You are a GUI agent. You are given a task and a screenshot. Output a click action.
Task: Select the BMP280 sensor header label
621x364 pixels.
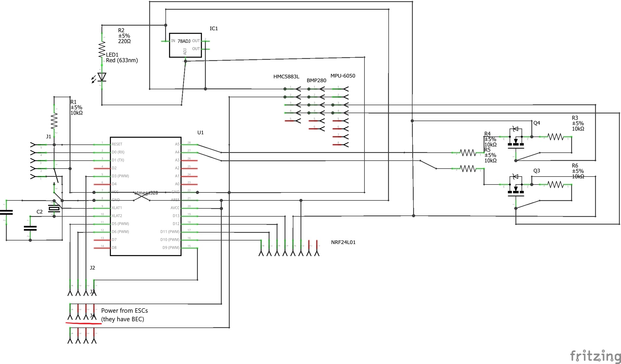pos(316,80)
